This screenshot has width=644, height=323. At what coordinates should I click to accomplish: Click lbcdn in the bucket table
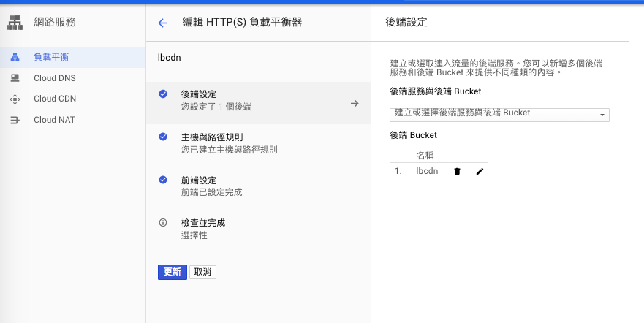(427, 171)
